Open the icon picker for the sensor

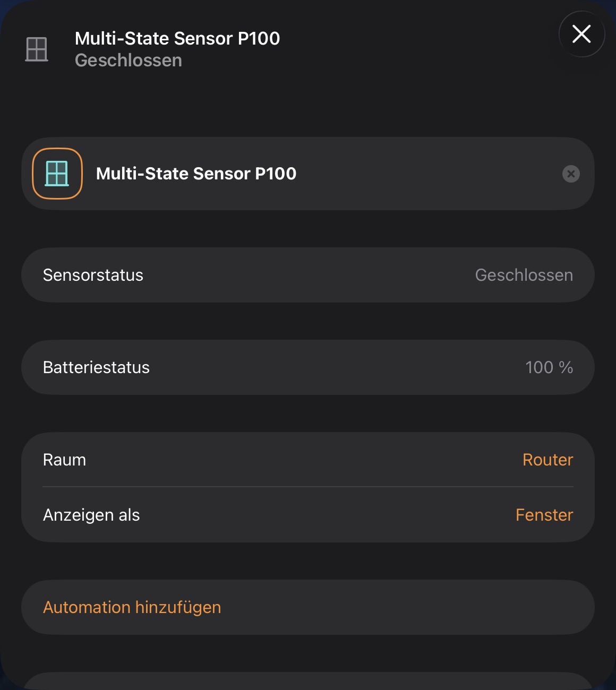[x=57, y=174]
